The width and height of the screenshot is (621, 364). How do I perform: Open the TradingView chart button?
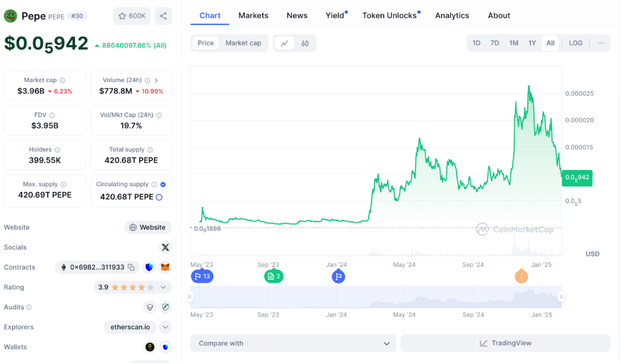(505, 344)
